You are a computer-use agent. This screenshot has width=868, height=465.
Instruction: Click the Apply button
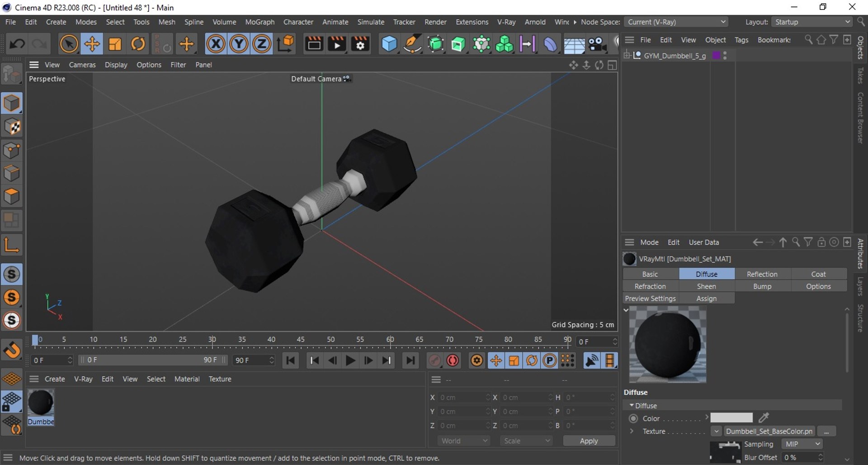pyautogui.click(x=589, y=441)
